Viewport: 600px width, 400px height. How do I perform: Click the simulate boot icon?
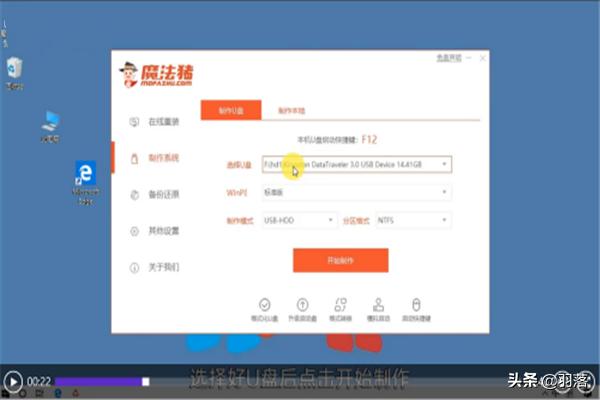[378, 306]
